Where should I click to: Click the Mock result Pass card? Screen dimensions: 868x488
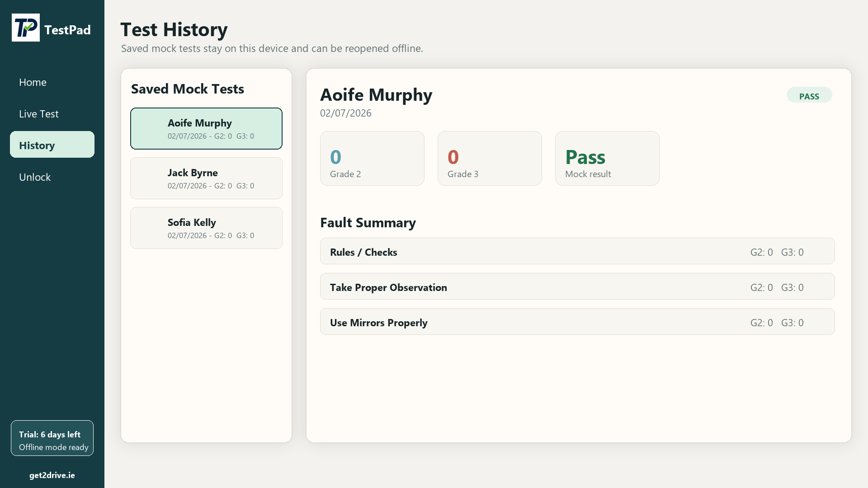pyautogui.click(x=607, y=158)
